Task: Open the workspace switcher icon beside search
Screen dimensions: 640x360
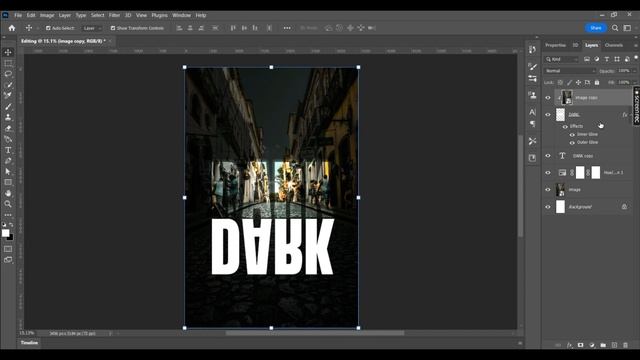Action: pos(627,28)
